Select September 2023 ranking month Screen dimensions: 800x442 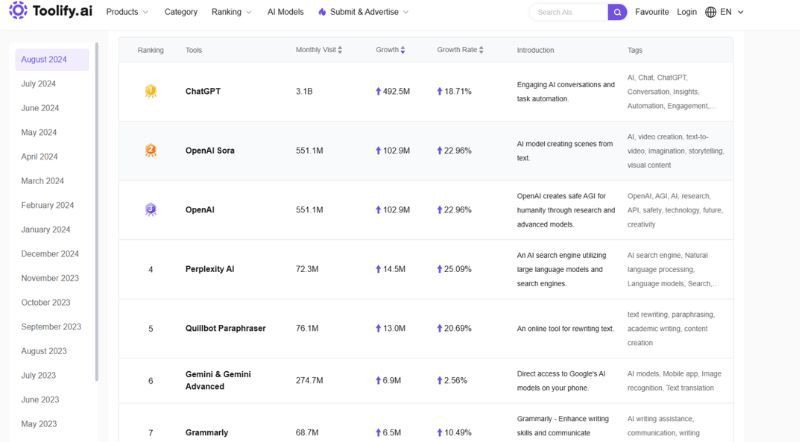point(51,327)
